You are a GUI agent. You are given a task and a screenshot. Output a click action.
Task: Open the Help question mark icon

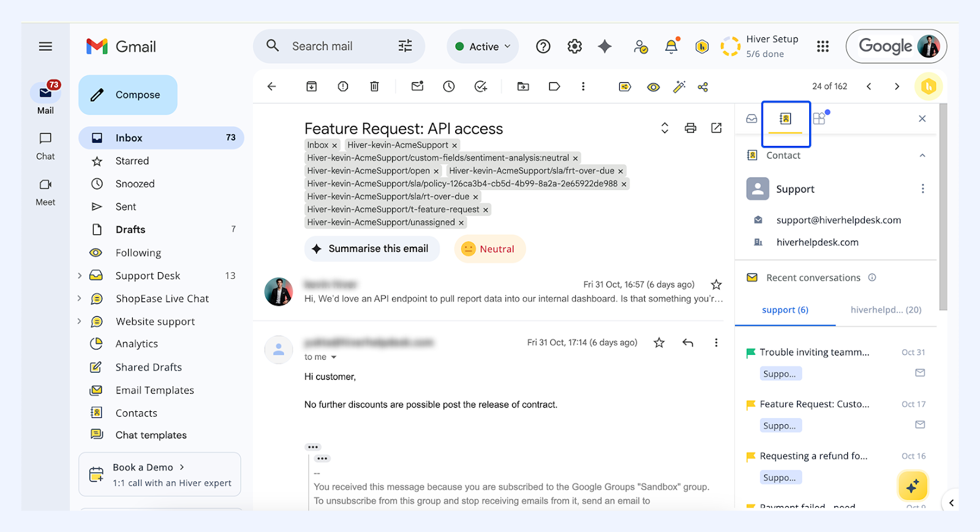pyautogui.click(x=543, y=47)
